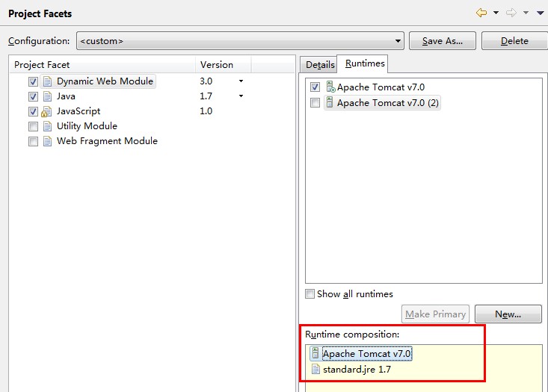Enable the Utility Module facet
This screenshot has width=548, height=392.
[33, 126]
